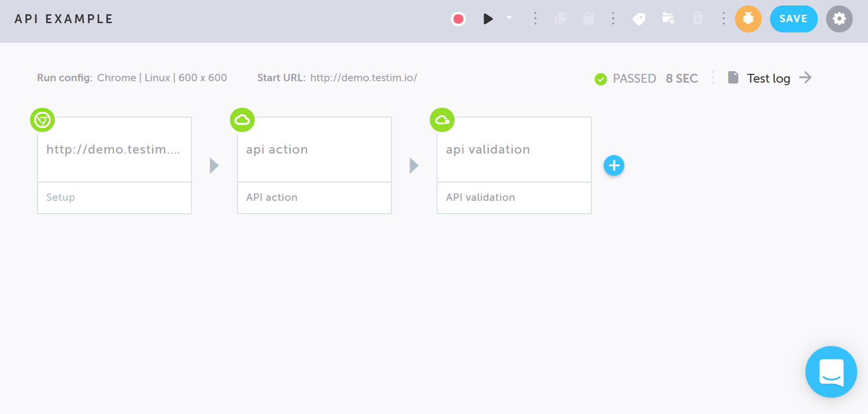Click the 8 SEC duration text

point(682,78)
